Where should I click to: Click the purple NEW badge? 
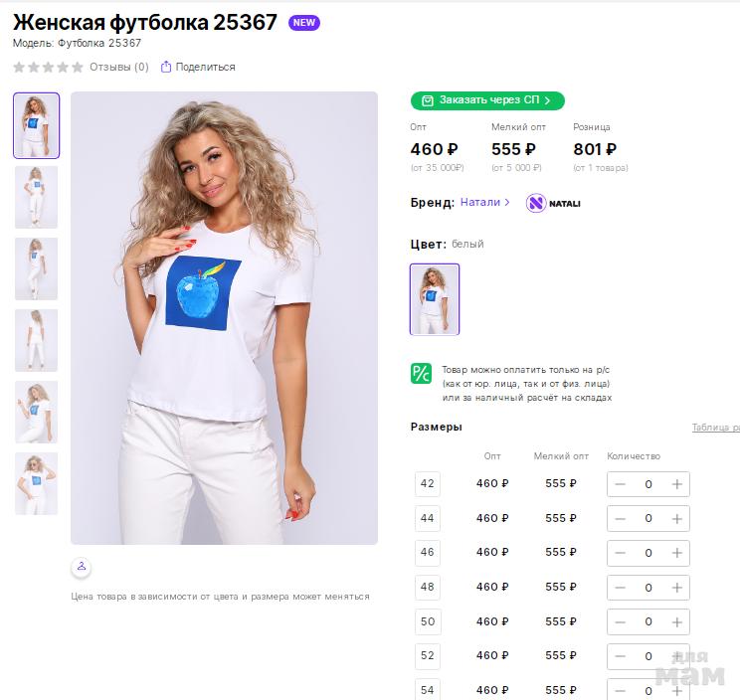[x=304, y=23]
